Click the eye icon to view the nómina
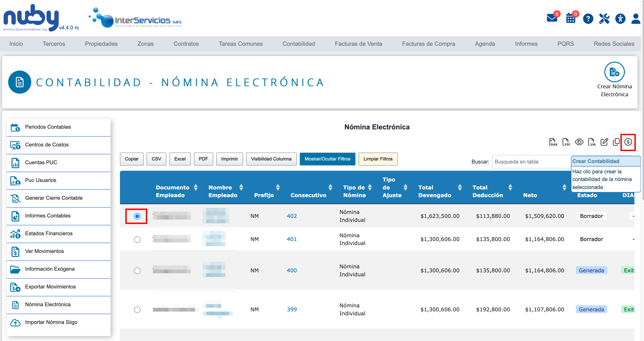This screenshot has width=644, height=341. (579, 142)
